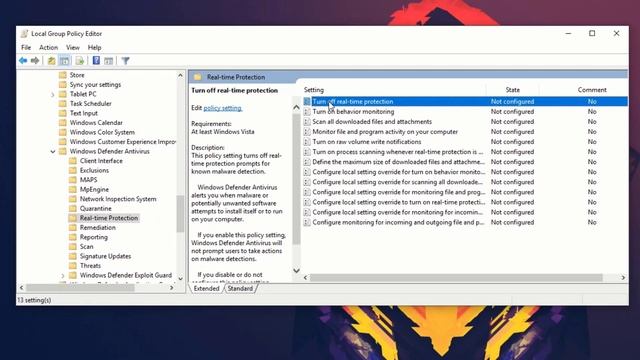Select Network Inspection System folder

click(x=118, y=199)
